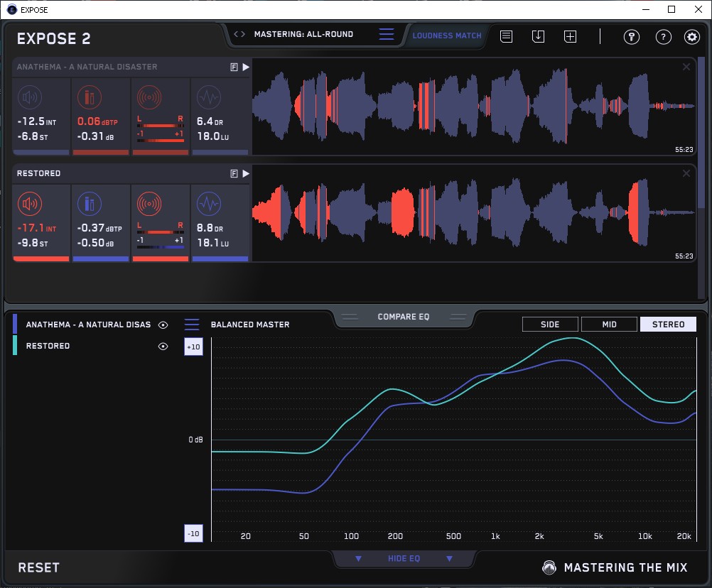Play the Anathema track

pos(246,67)
